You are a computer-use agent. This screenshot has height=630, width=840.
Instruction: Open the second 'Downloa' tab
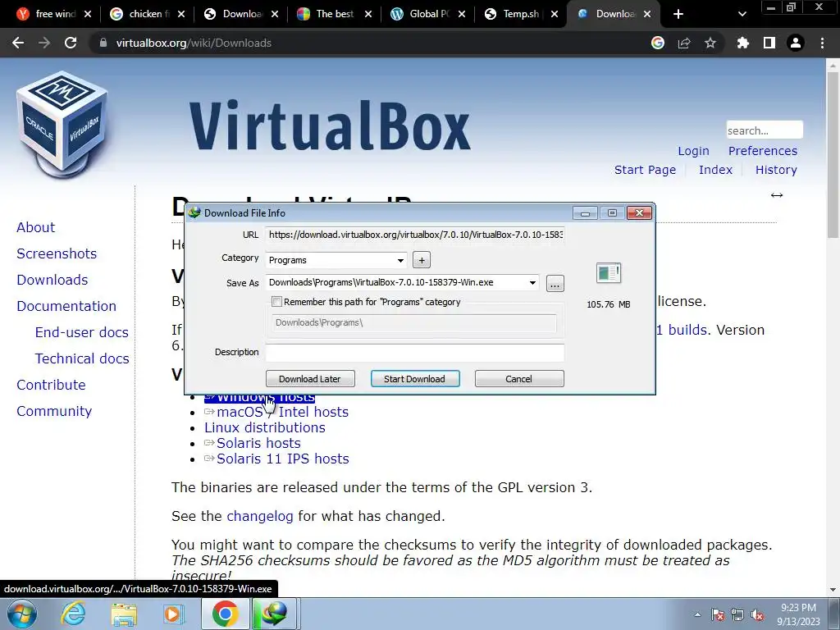pyautogui.click(x=608, y=14)
